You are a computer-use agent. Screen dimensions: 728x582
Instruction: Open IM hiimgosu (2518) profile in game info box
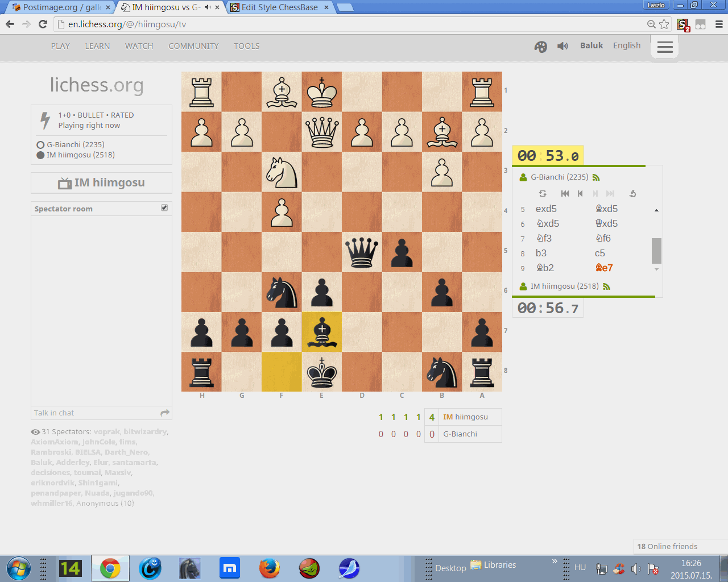[81, 155]
